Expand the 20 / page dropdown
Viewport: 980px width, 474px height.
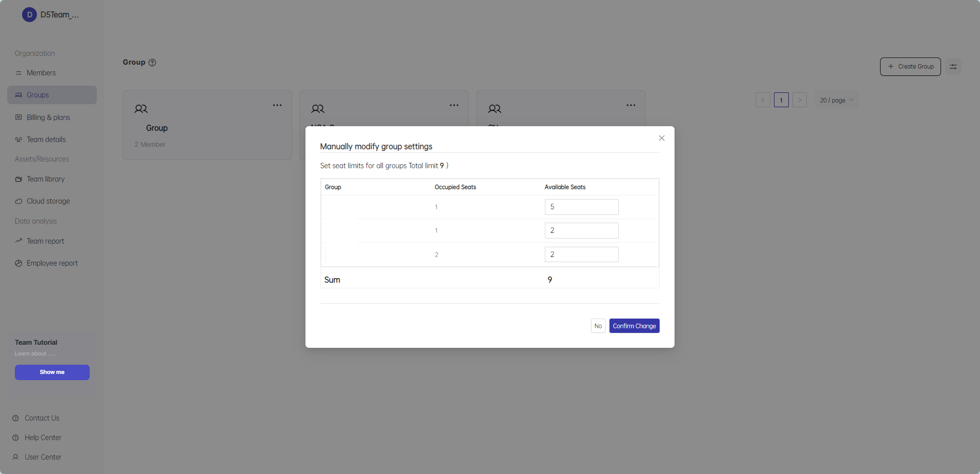point(836,101)
